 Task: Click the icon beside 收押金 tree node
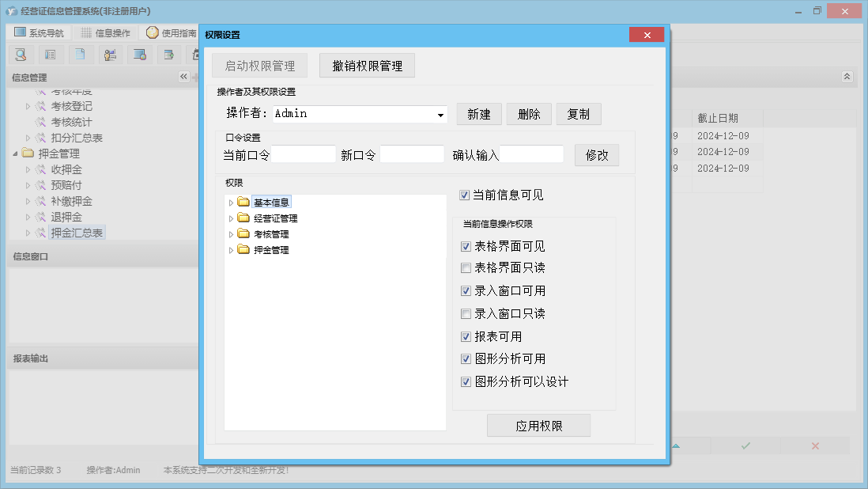(40, 169)
